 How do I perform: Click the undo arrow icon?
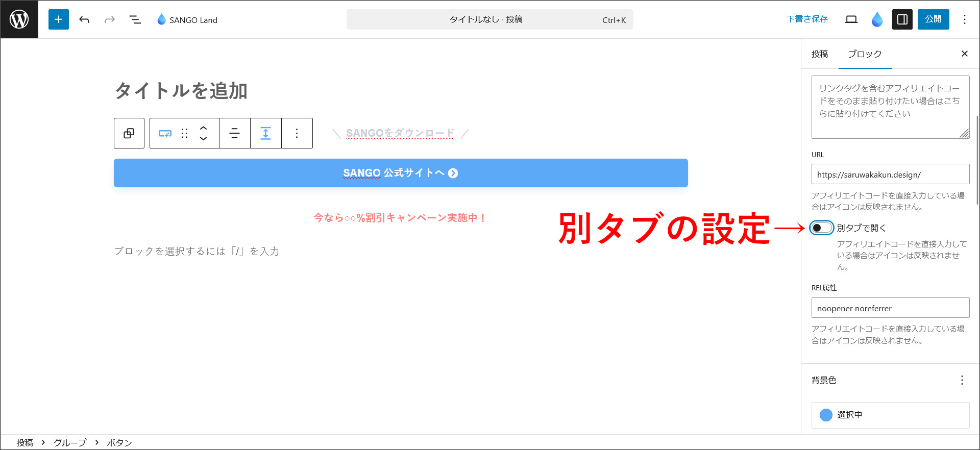click(x=84, y=19)
